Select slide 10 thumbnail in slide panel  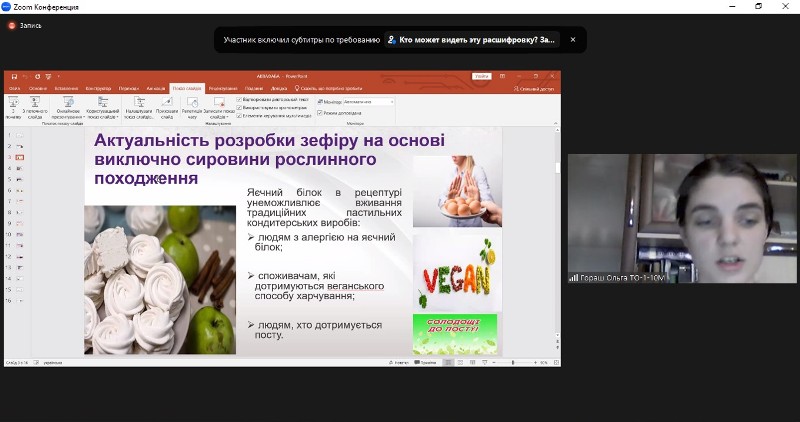point(20,235)
